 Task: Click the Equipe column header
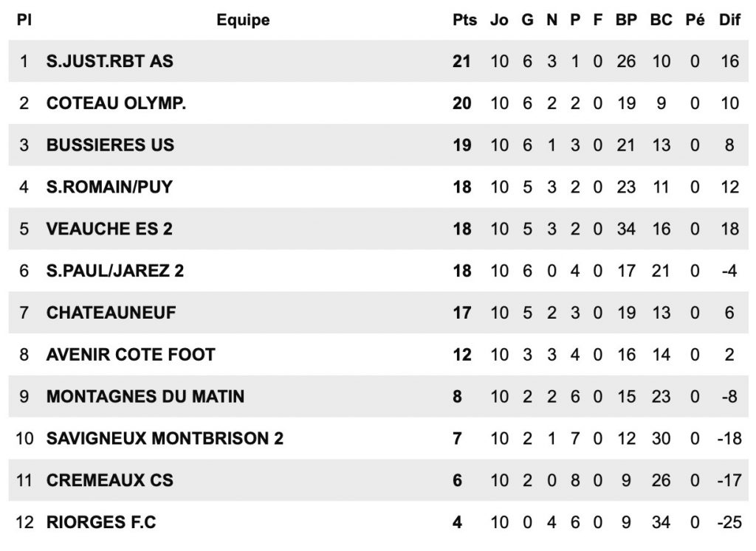(243, 20)
